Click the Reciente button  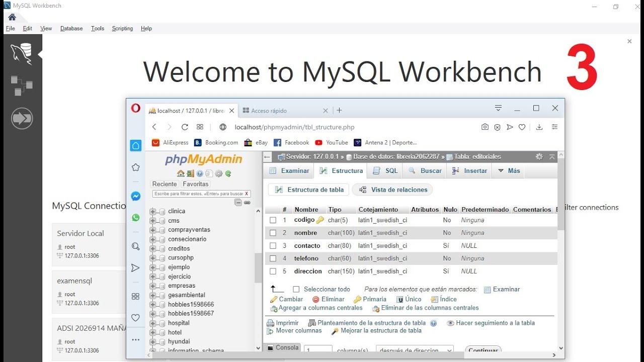[165, 184]
